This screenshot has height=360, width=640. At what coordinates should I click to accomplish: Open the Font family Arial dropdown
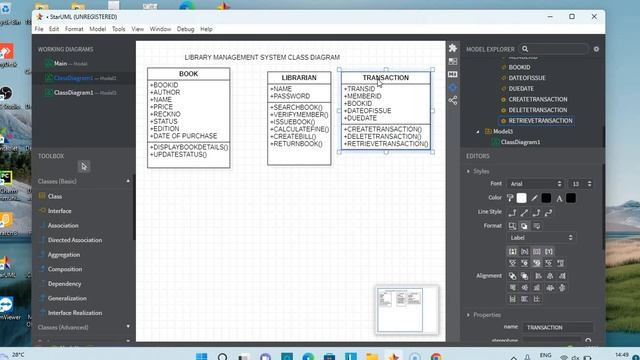click(536, 184)
